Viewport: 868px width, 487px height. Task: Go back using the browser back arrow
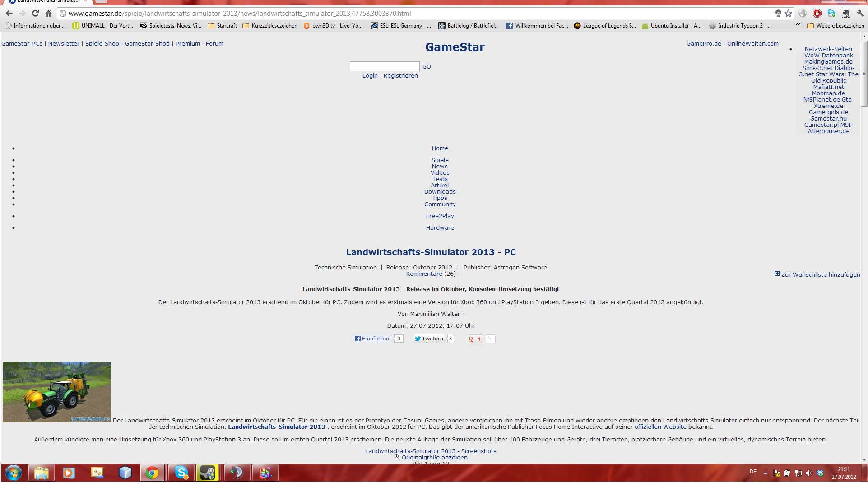9,14
